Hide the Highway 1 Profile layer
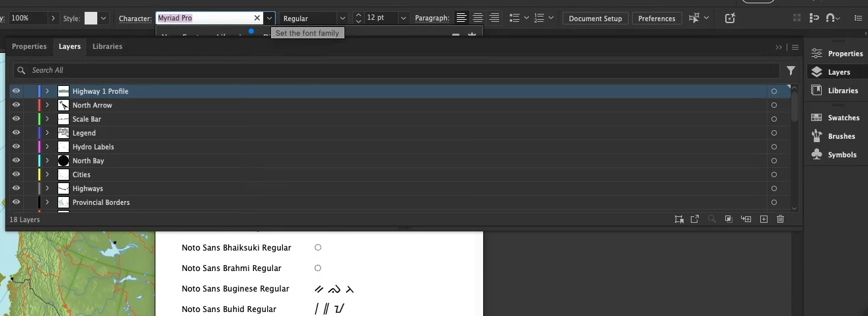This screenshot has height=316, width=868. [17, 91]
